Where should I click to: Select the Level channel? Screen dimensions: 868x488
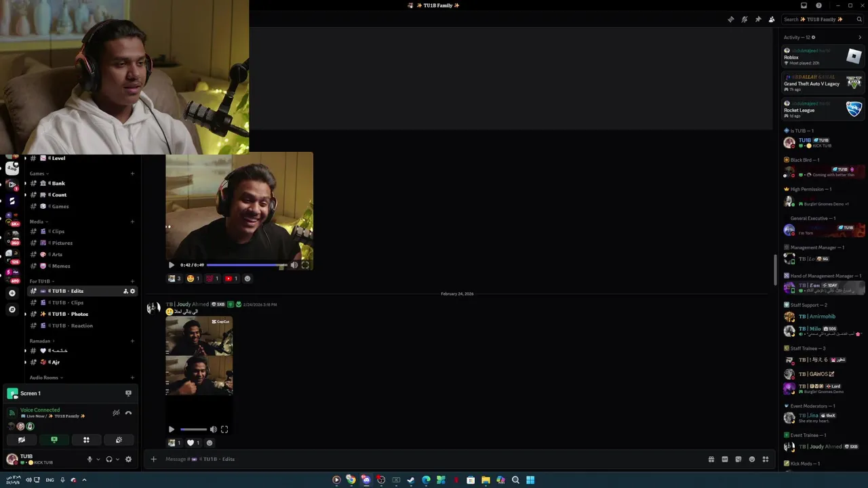coord(81,158)
